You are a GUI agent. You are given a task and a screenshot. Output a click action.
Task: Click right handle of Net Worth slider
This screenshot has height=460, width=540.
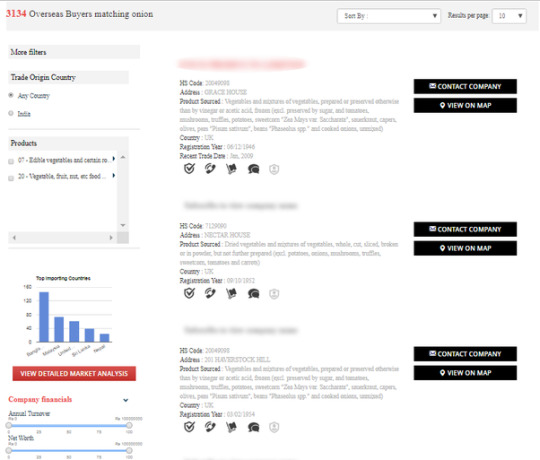[x=129, y=450]
